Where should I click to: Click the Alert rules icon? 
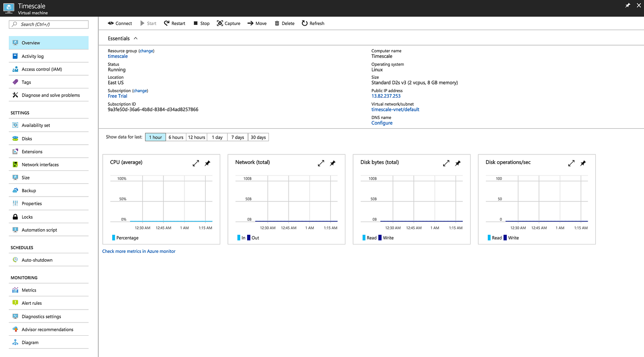15,303
